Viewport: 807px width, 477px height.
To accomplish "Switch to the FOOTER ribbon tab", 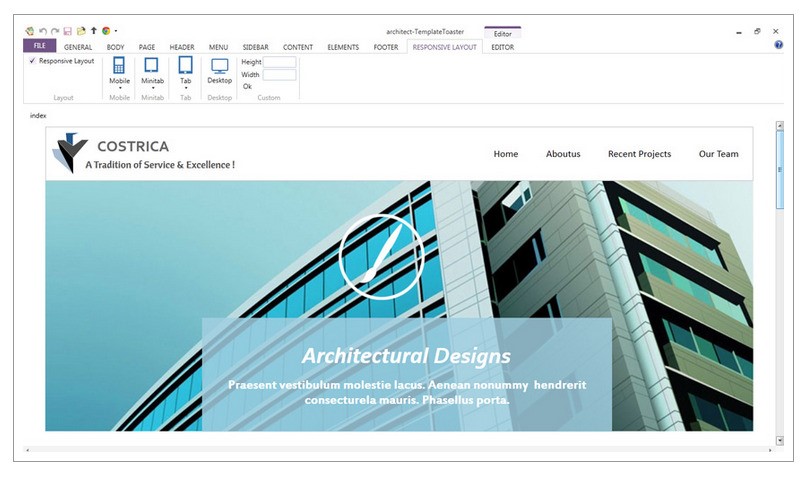I will (x=386, y=47).
